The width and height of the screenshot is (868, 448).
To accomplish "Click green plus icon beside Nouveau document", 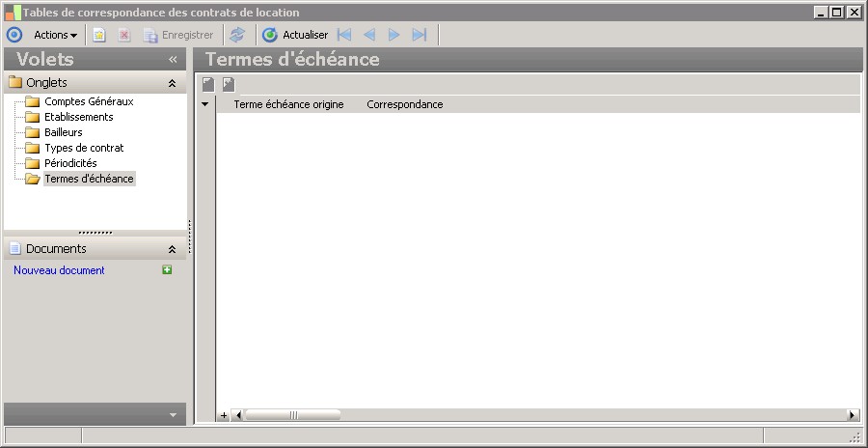I will pos(167,270).
